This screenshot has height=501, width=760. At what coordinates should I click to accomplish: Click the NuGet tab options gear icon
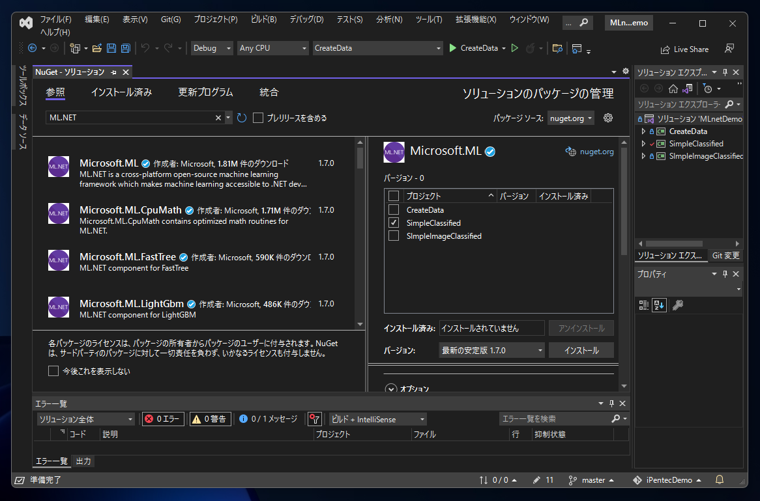click(626, 71)
